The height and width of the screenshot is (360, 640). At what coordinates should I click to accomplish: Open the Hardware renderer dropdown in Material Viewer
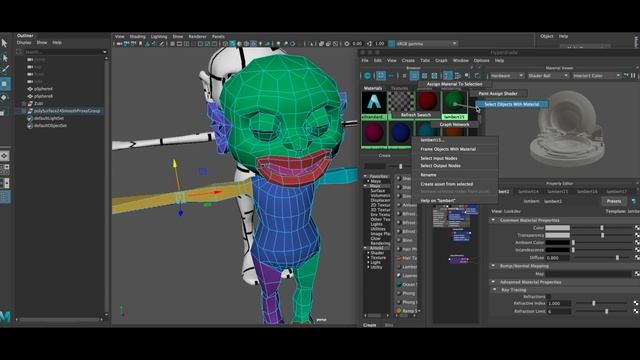click(507, 76)
